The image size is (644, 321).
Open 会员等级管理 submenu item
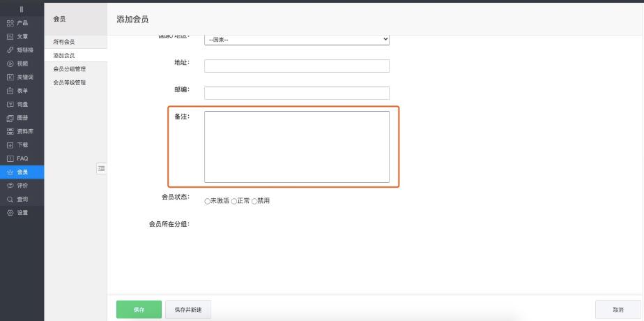(x=70, y=82)
